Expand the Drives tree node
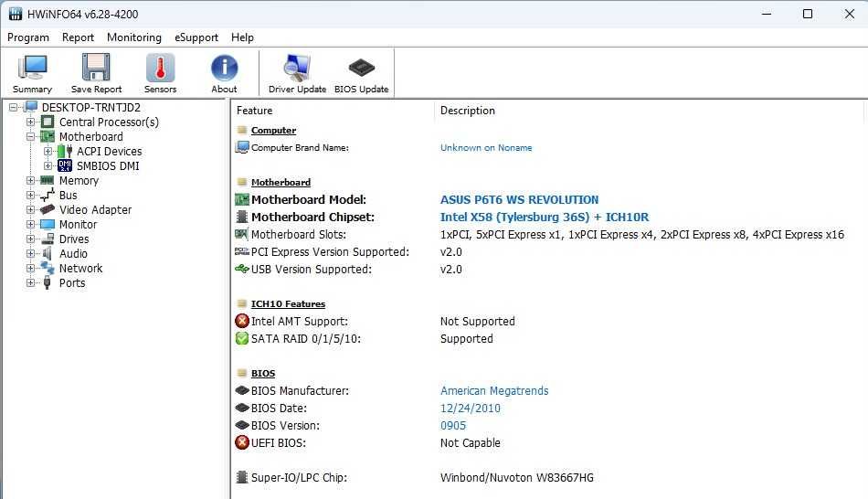The width and height of the screenshot is (868, 499). point(30,239)
